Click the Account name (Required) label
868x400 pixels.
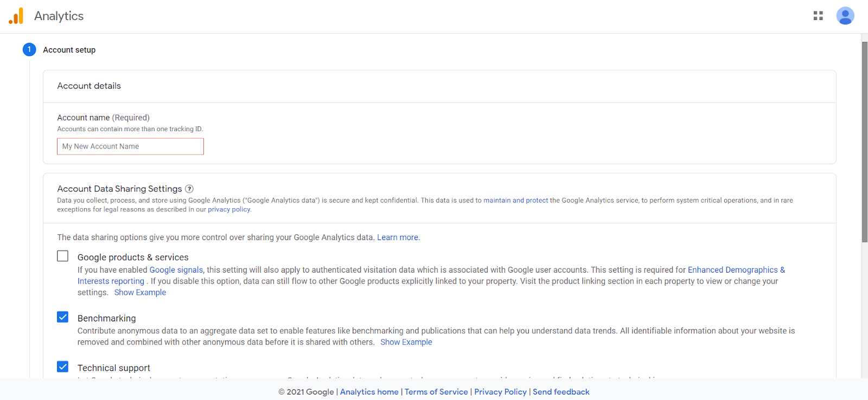pos(103,118)
